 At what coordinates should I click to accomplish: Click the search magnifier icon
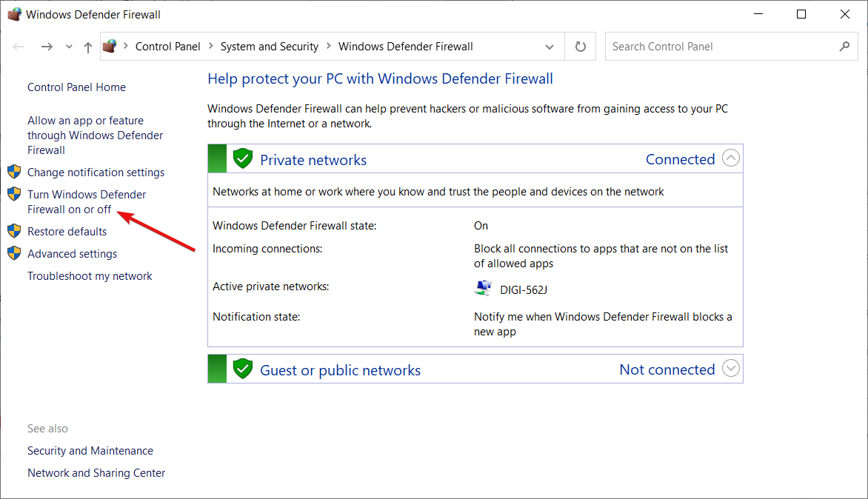(844, 47)
